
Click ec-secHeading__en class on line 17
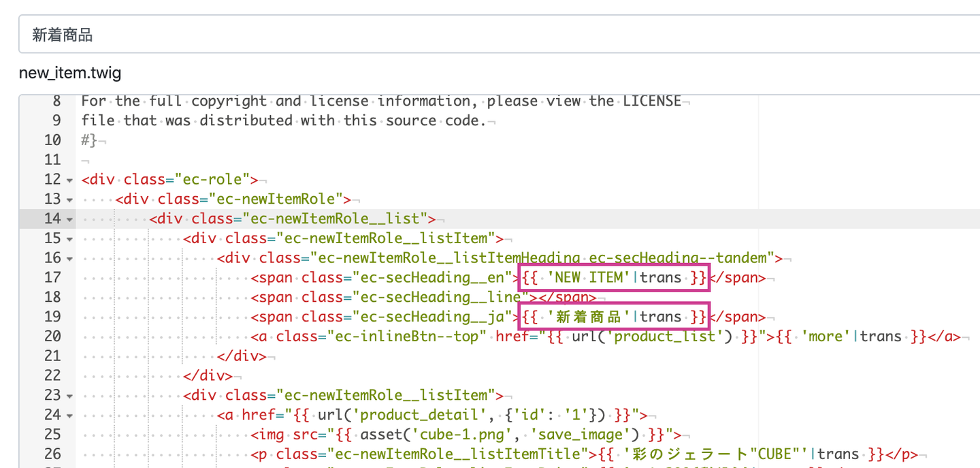pos(432,277)
